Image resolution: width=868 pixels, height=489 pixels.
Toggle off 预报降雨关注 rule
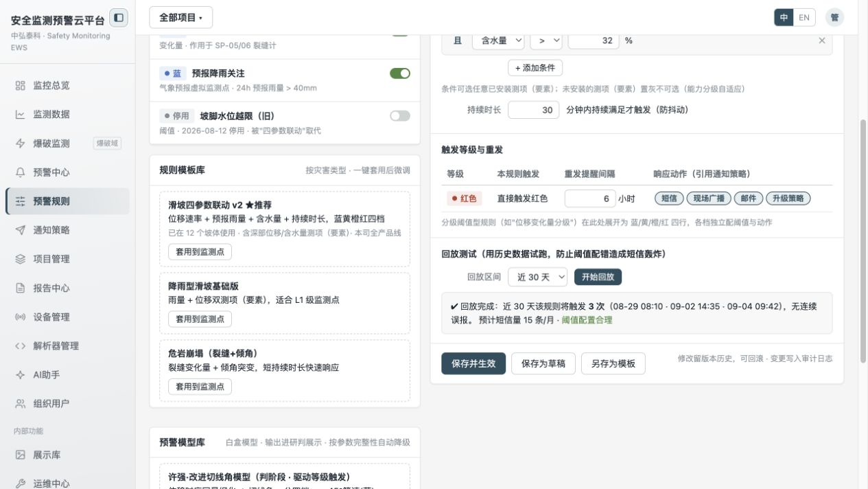[x=400, y=73]
